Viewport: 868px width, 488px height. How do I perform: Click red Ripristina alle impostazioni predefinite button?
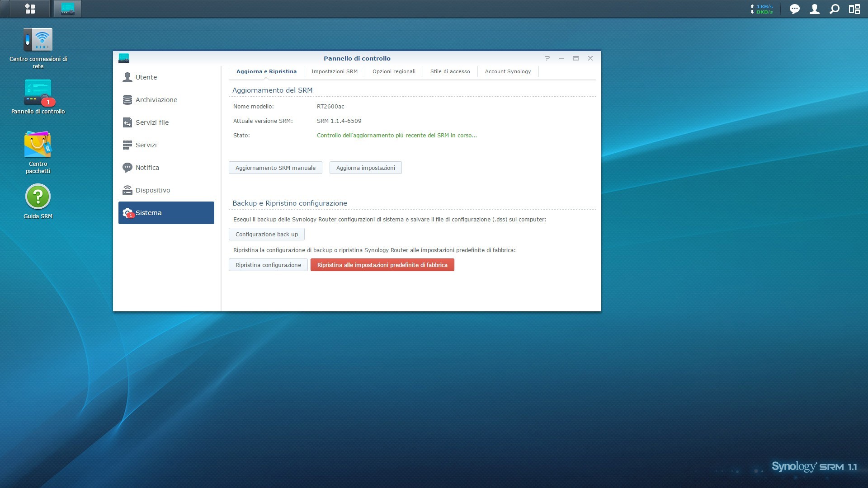pos(382,265)
